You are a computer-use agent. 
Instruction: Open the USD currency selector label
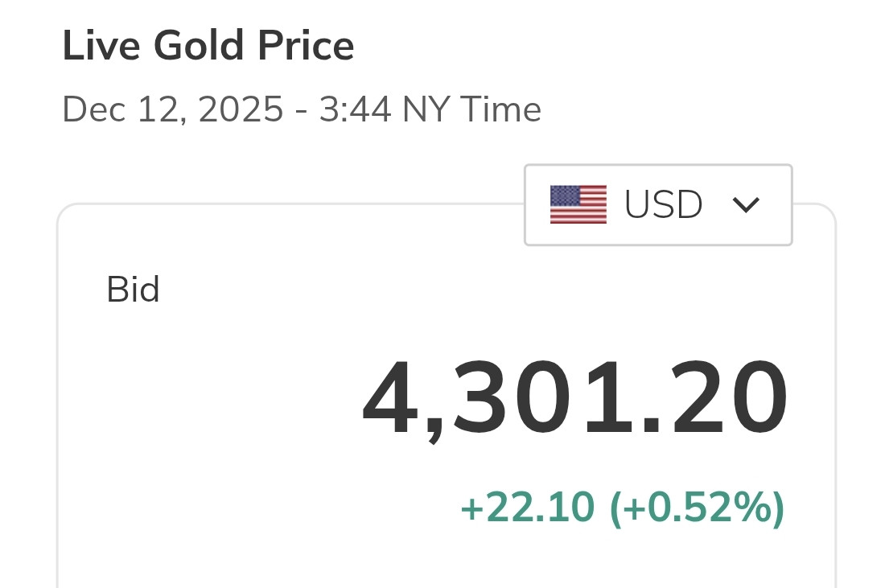pos(663,205)
